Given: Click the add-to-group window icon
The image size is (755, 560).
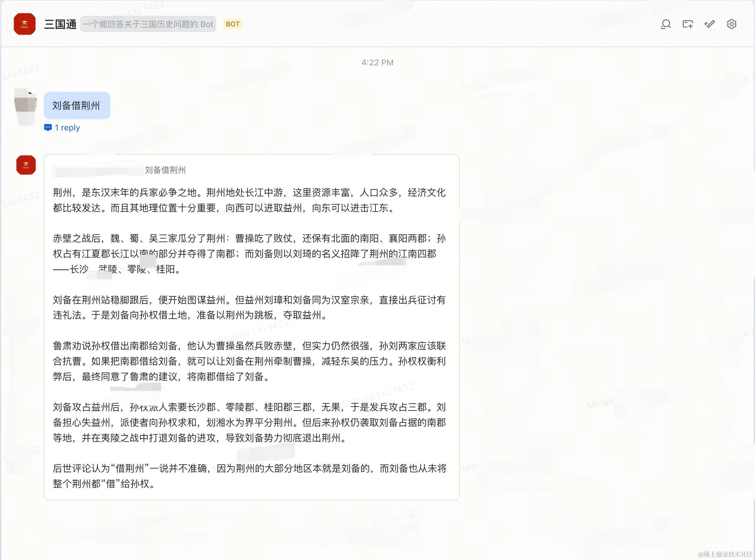Looking at the screenshot, I should [688, 24].
